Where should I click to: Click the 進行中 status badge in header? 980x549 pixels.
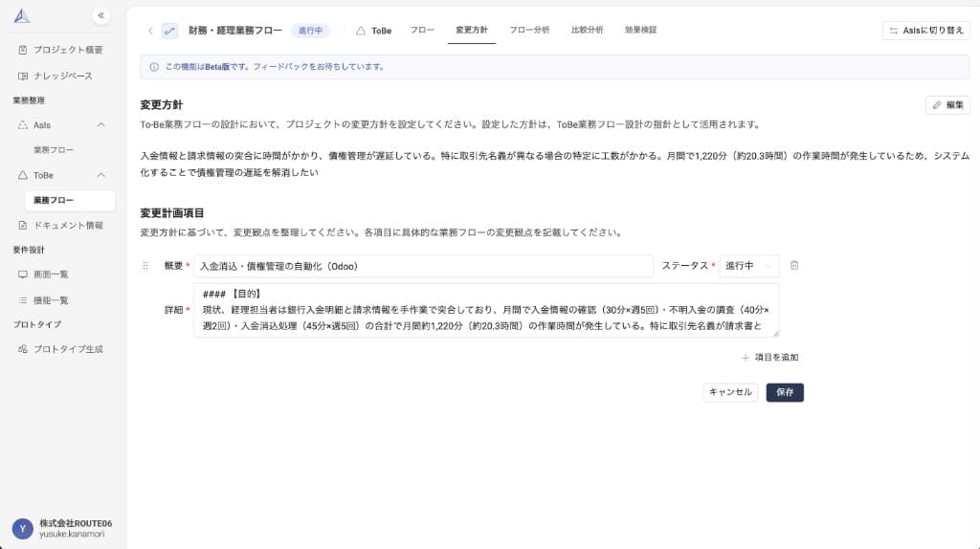click(x=311, y=31)
